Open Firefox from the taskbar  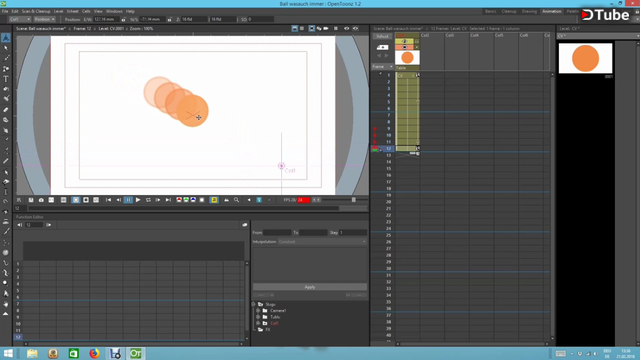pyautogui.click(x=94, y=353)
